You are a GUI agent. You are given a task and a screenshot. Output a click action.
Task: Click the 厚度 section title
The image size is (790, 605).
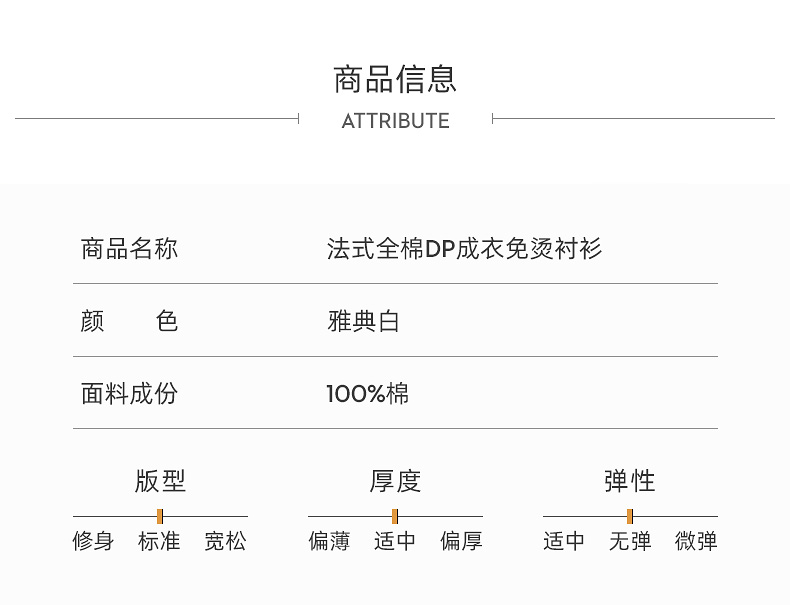[395, 481]
